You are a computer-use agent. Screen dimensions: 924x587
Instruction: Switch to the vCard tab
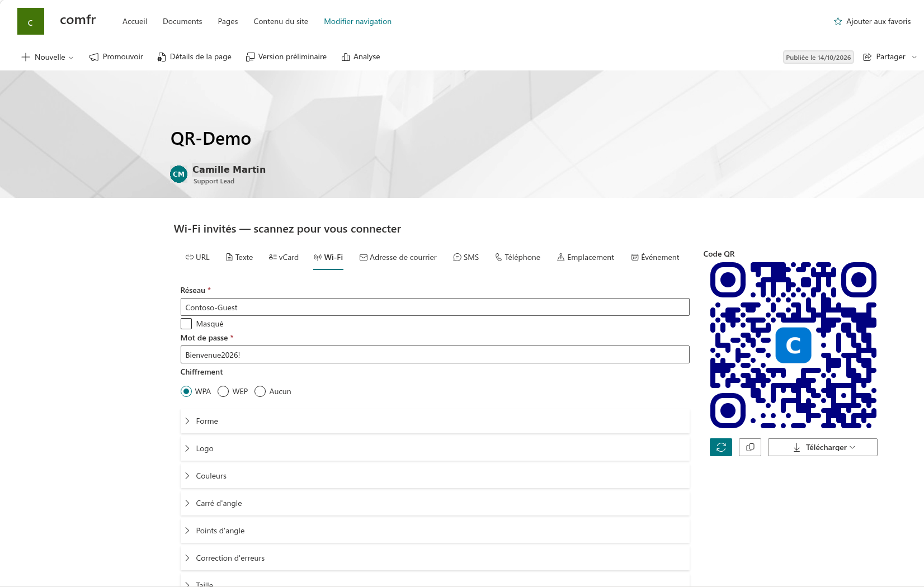coord(284,257)
